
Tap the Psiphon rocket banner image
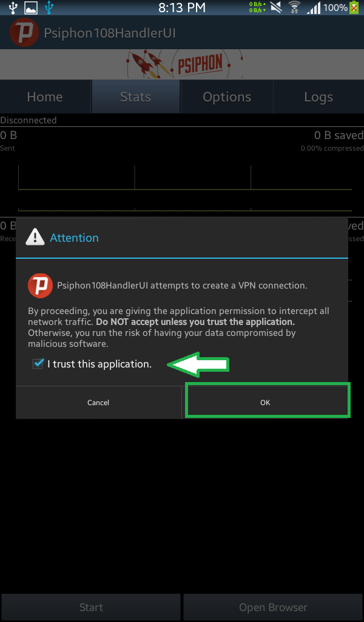(x=182, y=64)
